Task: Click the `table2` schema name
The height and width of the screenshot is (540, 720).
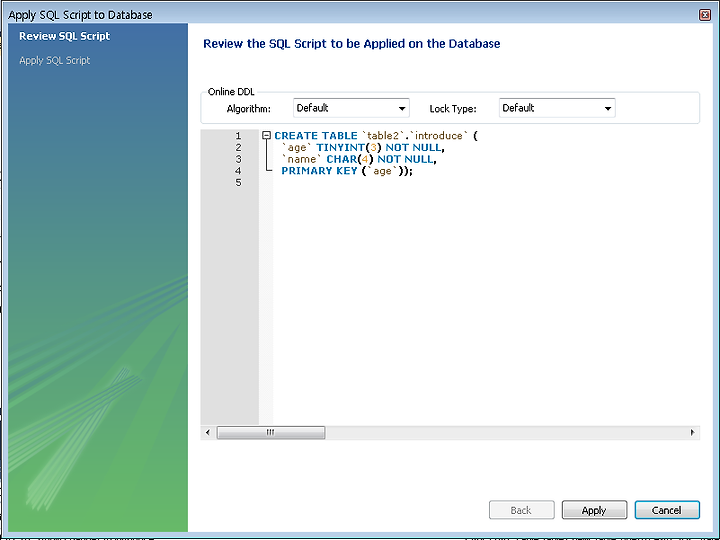Action: click(x=383, y=135)
